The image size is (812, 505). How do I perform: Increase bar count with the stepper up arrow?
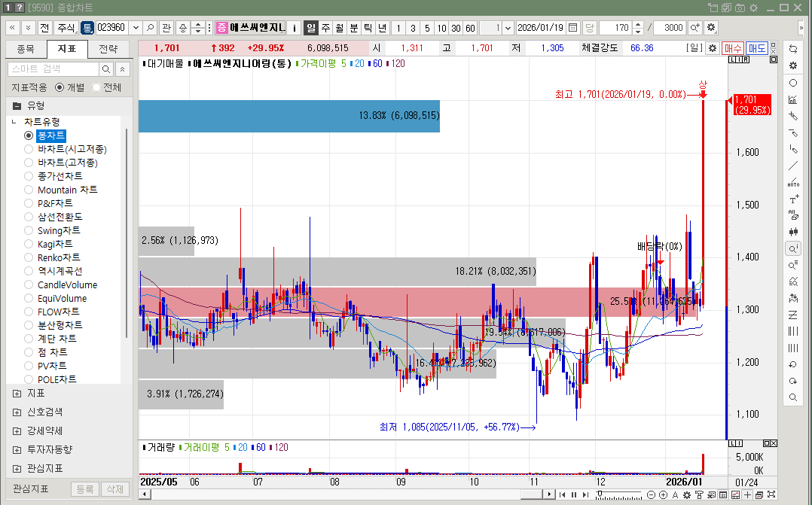point(638,24)
